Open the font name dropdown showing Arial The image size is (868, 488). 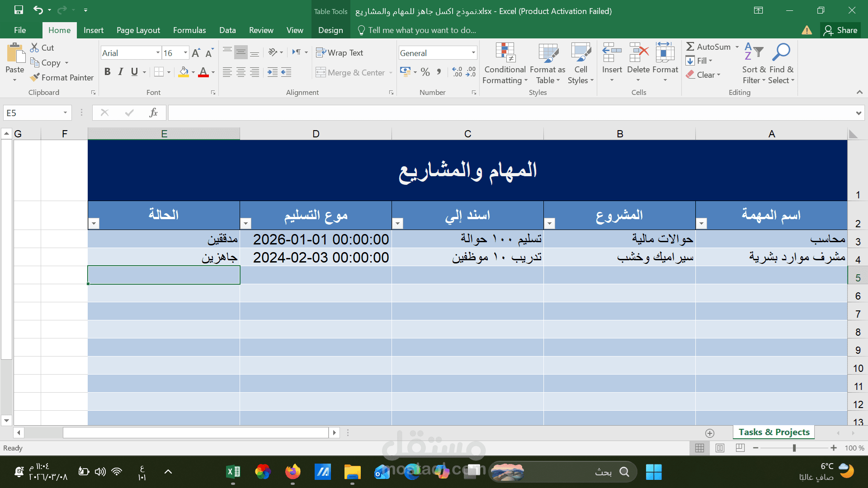(158, 53)
